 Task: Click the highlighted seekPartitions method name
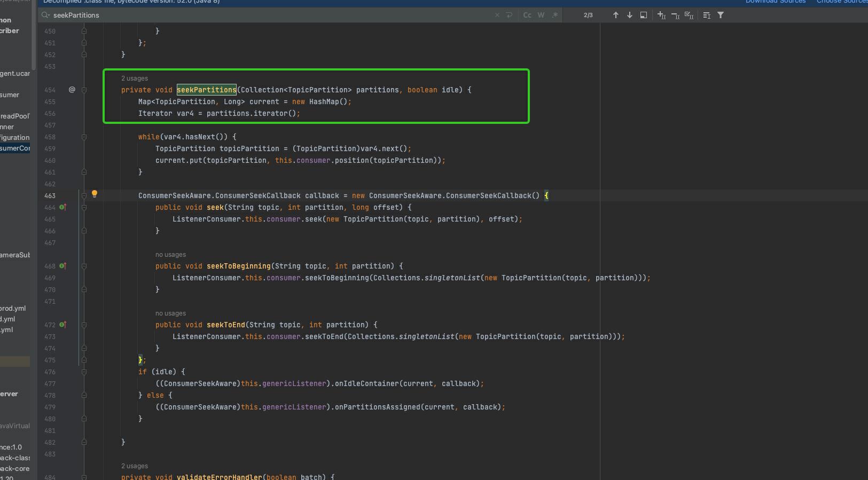pos(206,90)
